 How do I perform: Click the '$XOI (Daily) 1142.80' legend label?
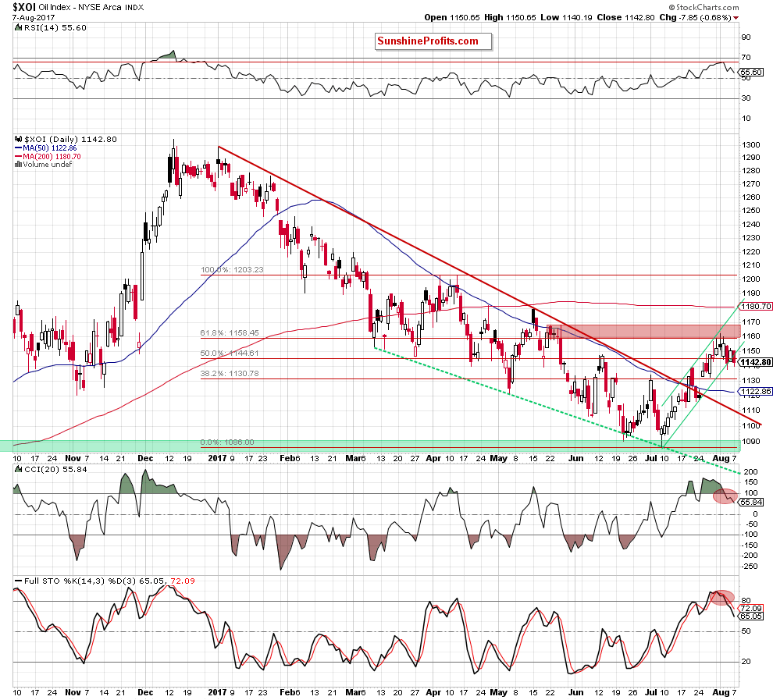tap(66, 140)
